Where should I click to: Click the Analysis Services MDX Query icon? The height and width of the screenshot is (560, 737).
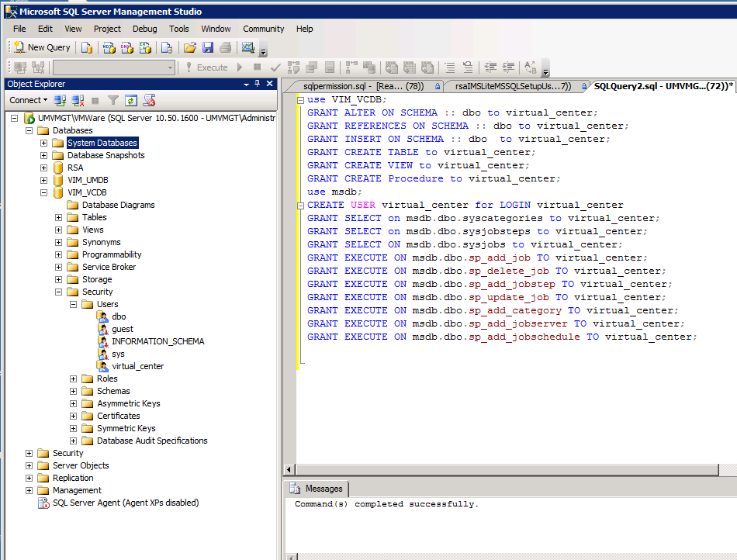(109, 47)
